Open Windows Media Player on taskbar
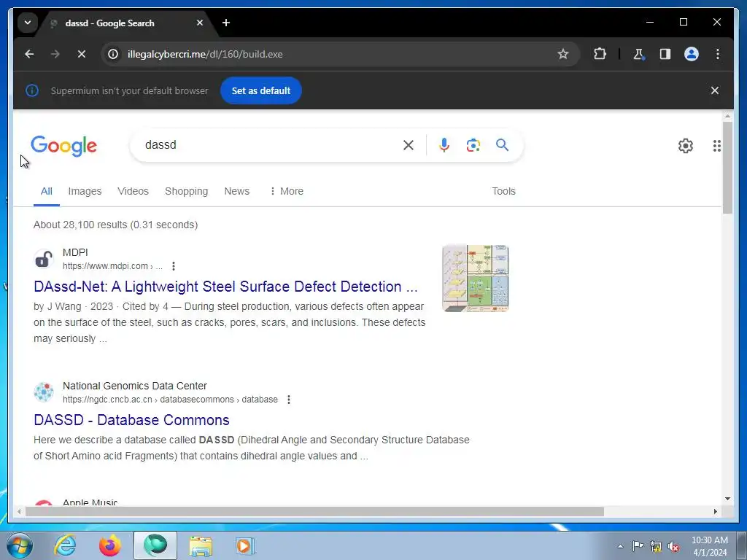Image resolution: width=747 pixels, height=560 pixels. pos(245,545)
